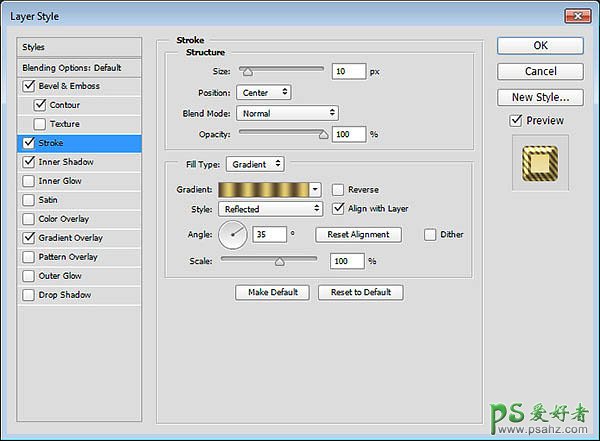Enable the Dither option
Image resolution: width=600 pixels, height=441 pixels.
pos(430,235)
